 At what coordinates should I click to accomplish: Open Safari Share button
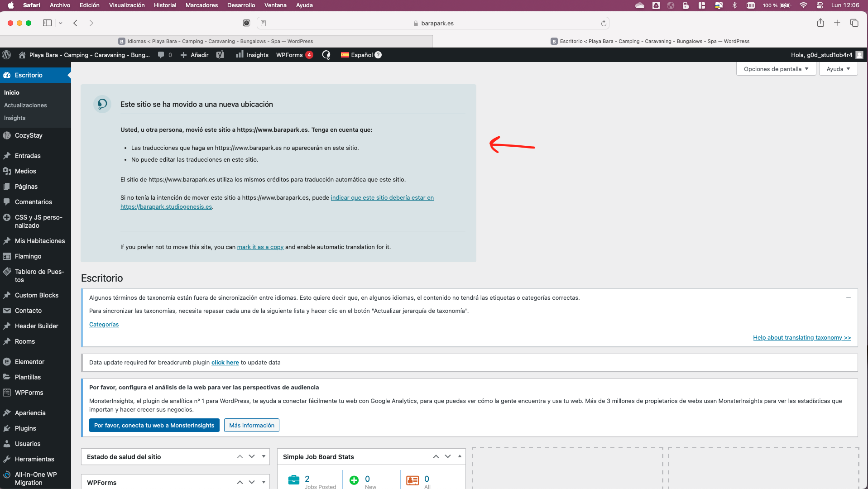pos(820,23)
